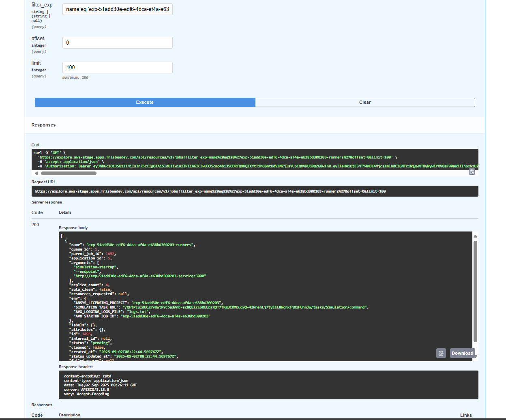This screenshot has height=420, width=506.
Task: Select the Request URL text
Action: coord(210,191)
